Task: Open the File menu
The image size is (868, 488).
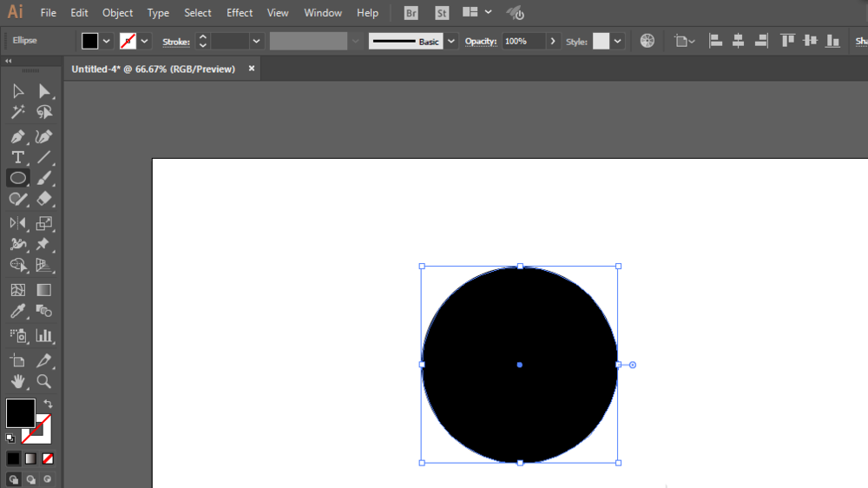Action: point(48,13)
